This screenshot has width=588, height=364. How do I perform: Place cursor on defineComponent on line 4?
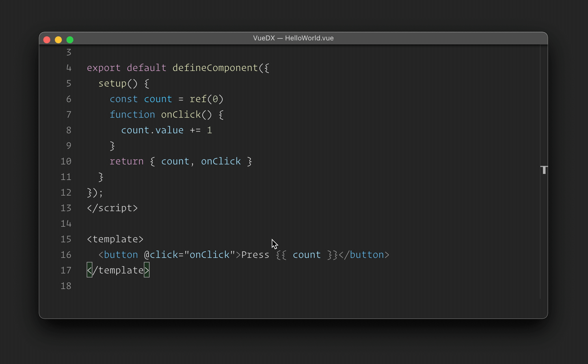(x=215, y=68)
